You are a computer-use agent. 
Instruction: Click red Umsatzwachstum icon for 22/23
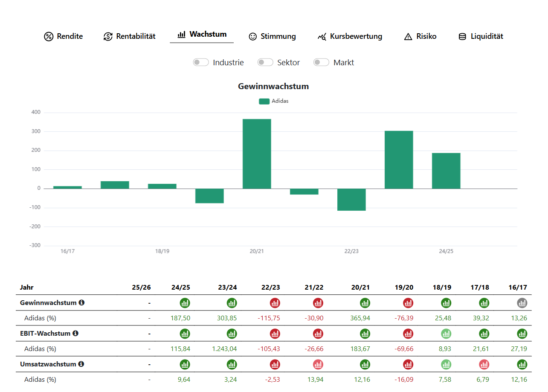click(x=275, y=364)
